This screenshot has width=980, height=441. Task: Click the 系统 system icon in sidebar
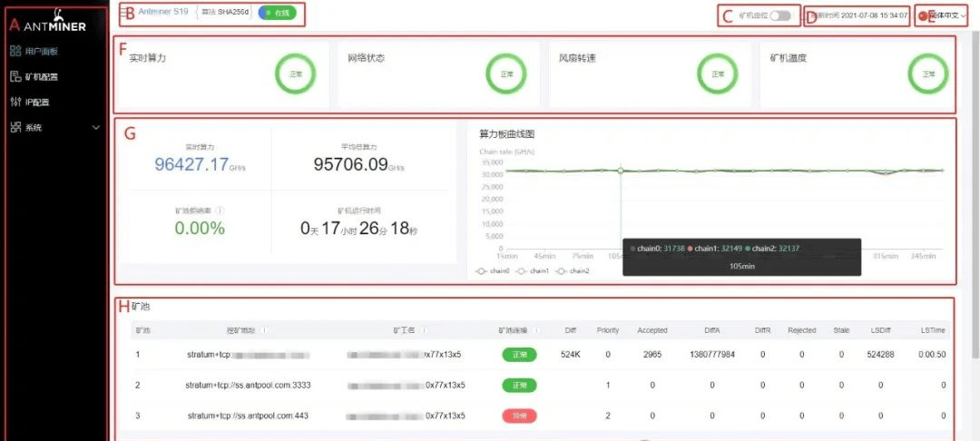[x=15, y=128]
